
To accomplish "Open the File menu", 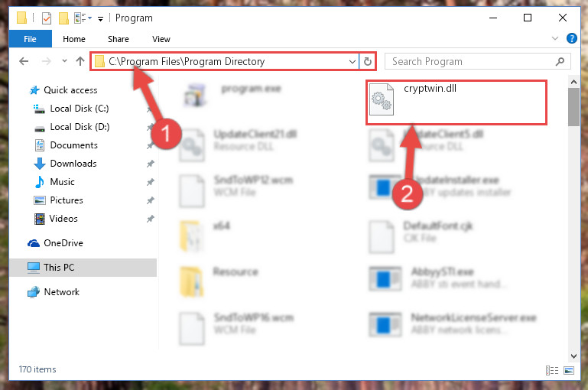I will pos(30,39).
